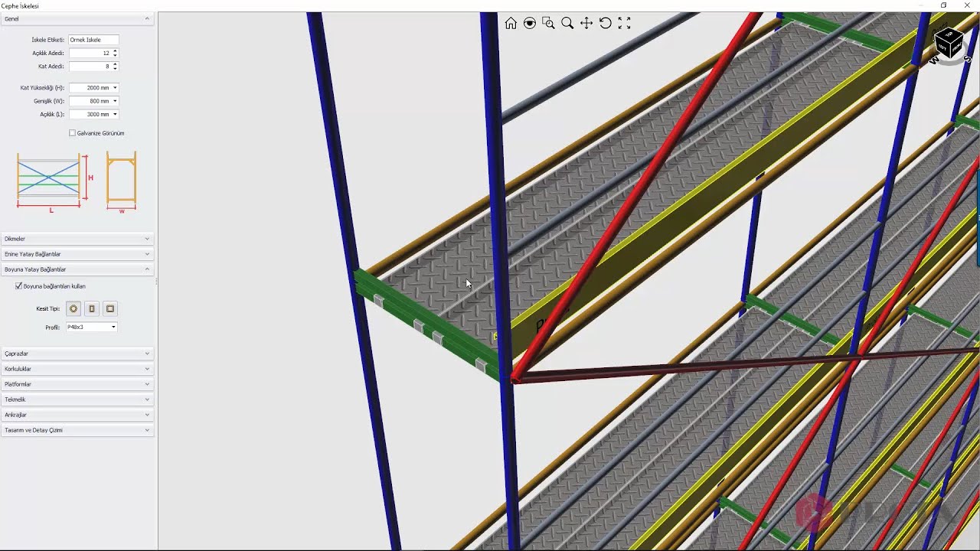Collapse the Genel section
980x551 pixels.
coord(77,18)
